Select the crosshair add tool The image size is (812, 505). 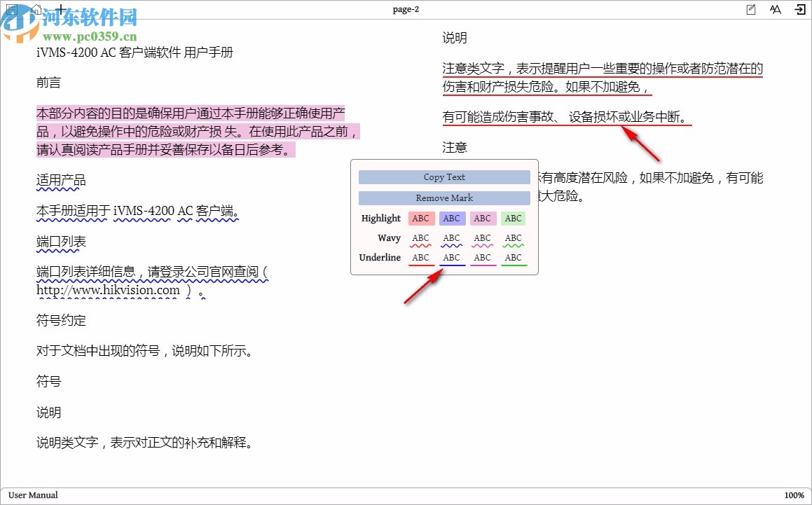point(61,9)
